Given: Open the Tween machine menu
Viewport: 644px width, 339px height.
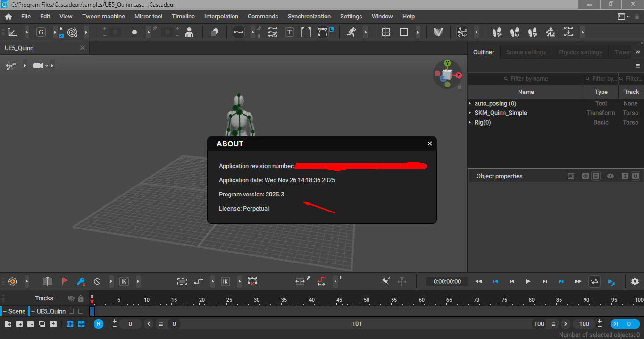Looking at the screenshot, I should (103, 16).
